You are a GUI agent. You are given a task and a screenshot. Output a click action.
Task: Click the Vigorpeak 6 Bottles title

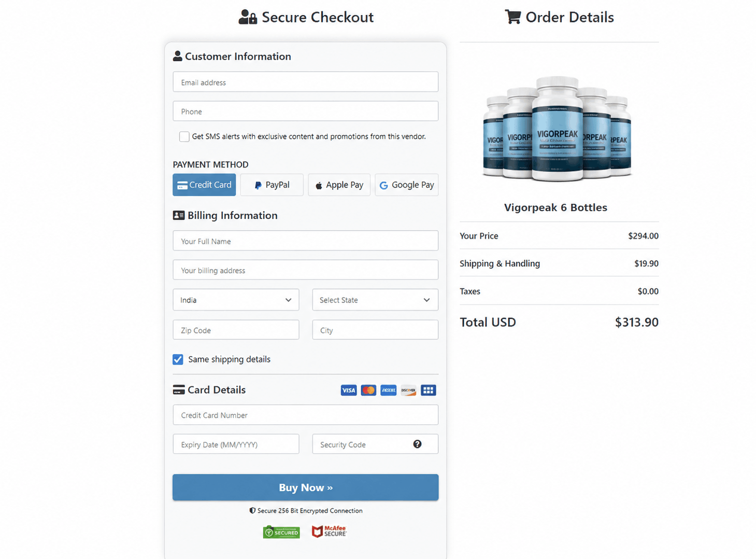pos(555,207)
